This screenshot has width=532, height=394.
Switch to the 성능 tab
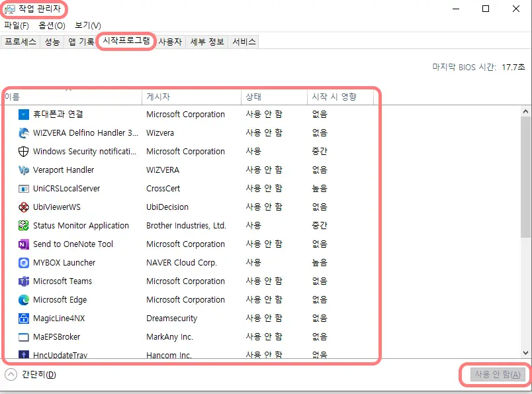click(52, 42)
